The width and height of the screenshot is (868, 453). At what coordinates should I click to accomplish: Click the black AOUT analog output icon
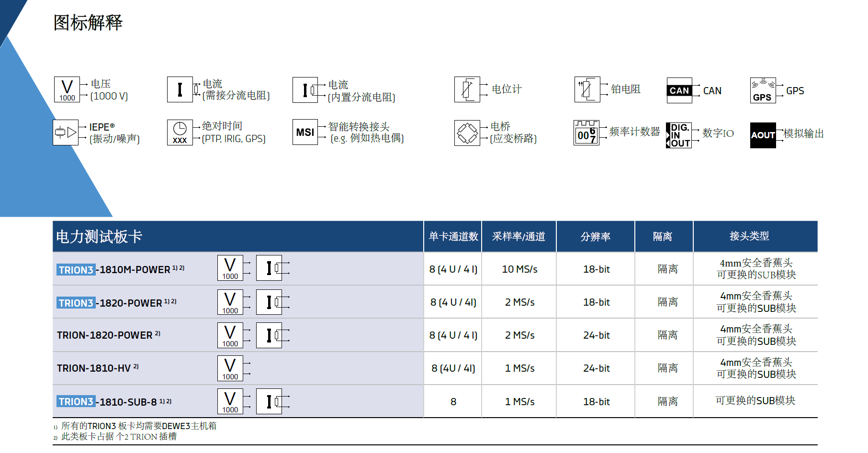click(x=763, y=135)
